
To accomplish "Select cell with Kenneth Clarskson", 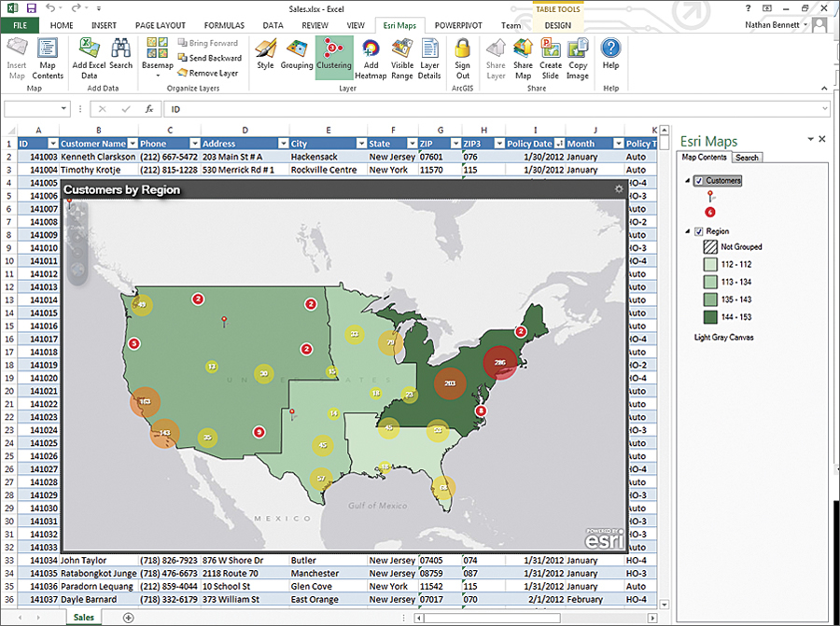I will tap(98, 157).
